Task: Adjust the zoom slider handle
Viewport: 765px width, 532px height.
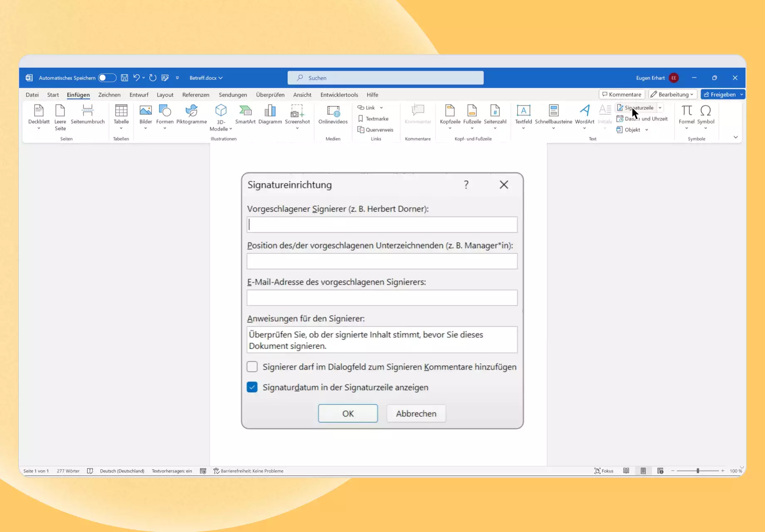Action: coord(698,471)
